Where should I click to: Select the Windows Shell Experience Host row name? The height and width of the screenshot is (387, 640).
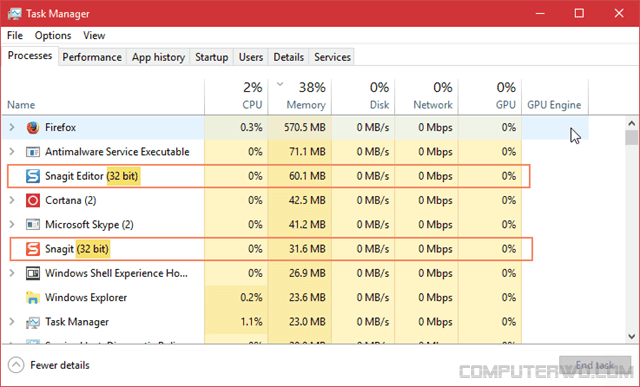116,273
